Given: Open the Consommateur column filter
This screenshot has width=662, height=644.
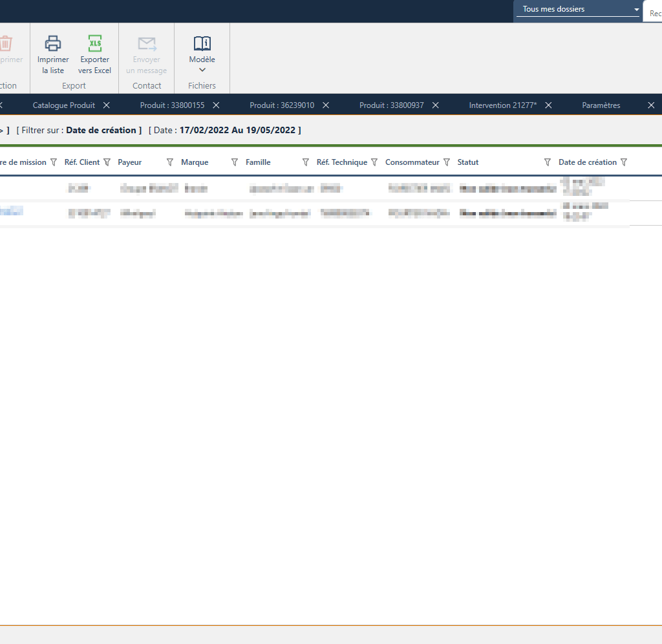Looking at the screenshot, I should click(x=446, y=162).
